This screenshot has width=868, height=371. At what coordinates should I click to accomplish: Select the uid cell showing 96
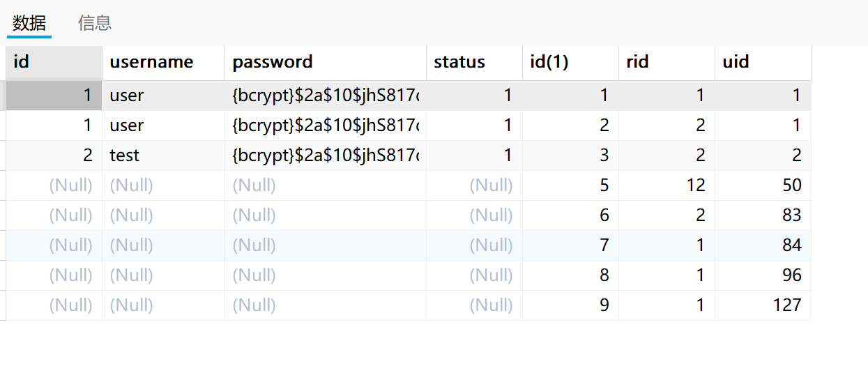pyautogui.click(x=763, y=275)
